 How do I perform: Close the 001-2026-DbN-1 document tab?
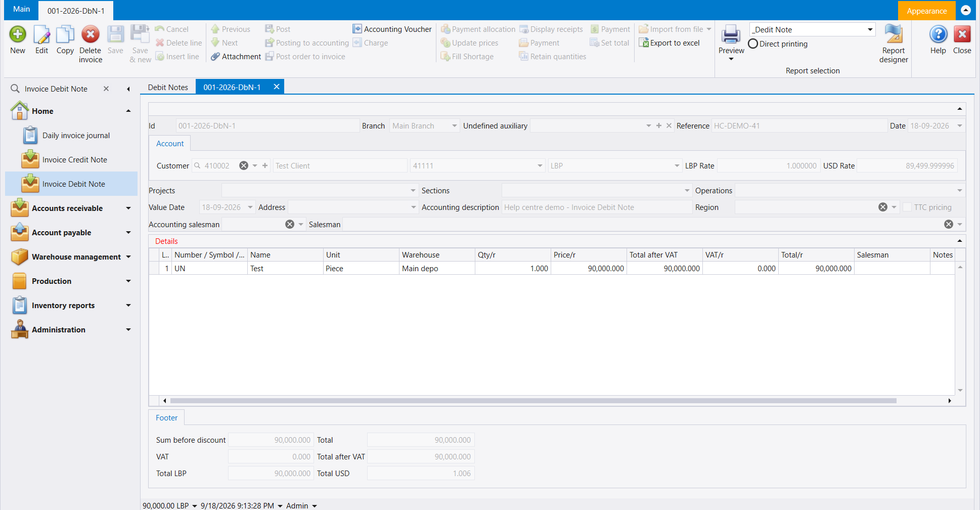[x=277, y=87]
